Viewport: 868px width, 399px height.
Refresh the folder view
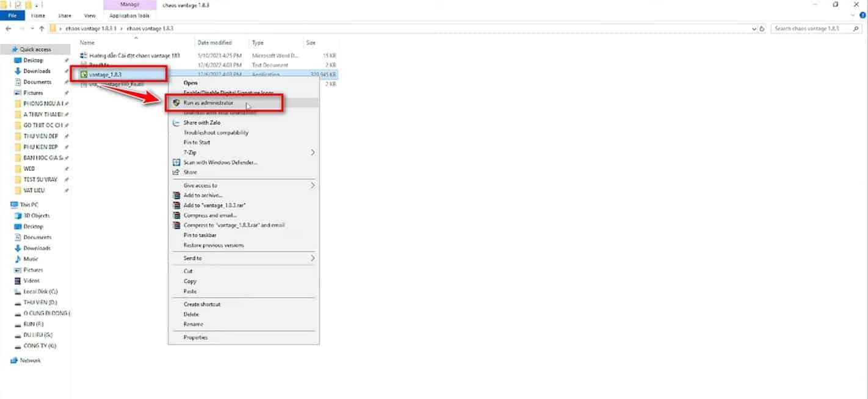click(x=762, y=29)
